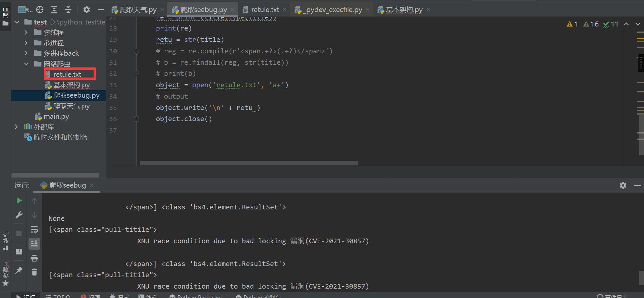Expand the 多进程back folder
Image resolution: width=644 pixels, height=298 pixels.
coord(26,53)
